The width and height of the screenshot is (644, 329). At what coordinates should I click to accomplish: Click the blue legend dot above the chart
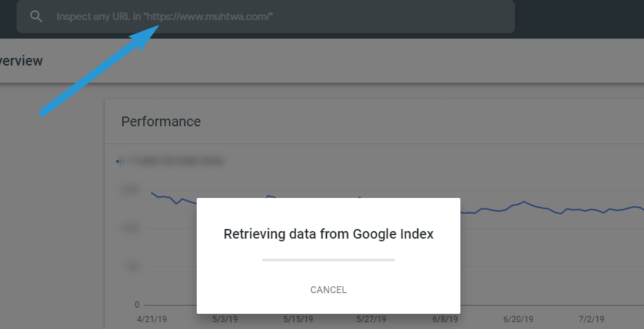[117, 161]
